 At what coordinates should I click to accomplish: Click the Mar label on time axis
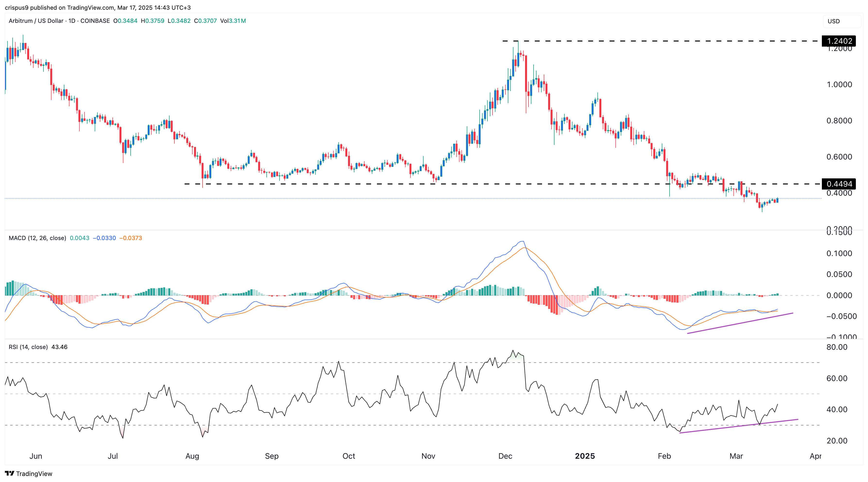pos(736,456)
